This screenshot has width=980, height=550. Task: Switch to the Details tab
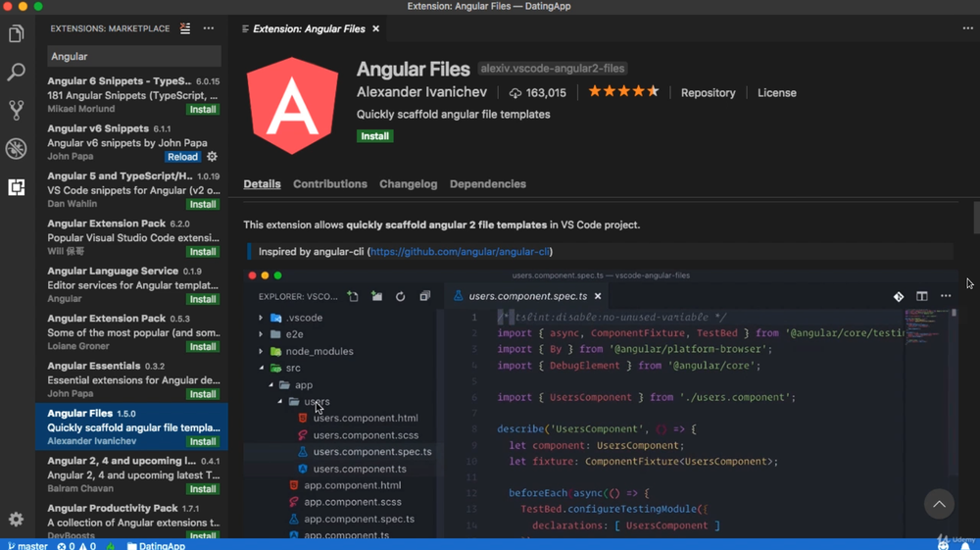tap(262, 183)
